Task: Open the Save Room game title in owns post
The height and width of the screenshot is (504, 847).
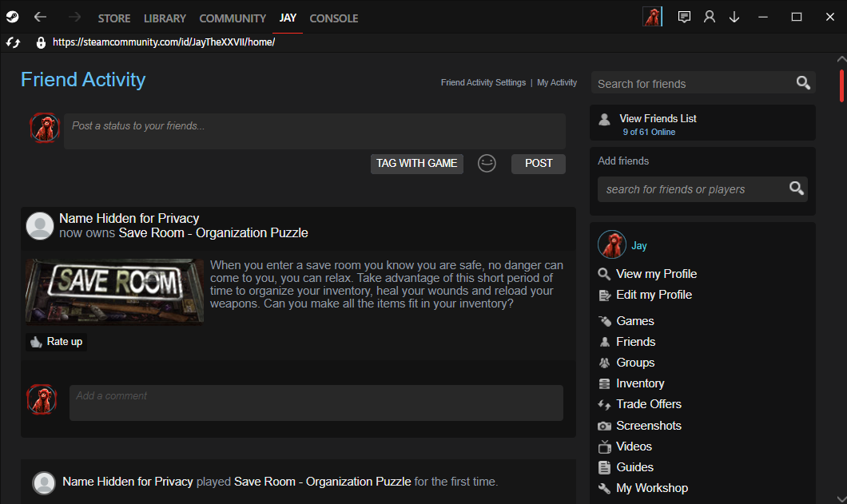Action: (213, 232)
